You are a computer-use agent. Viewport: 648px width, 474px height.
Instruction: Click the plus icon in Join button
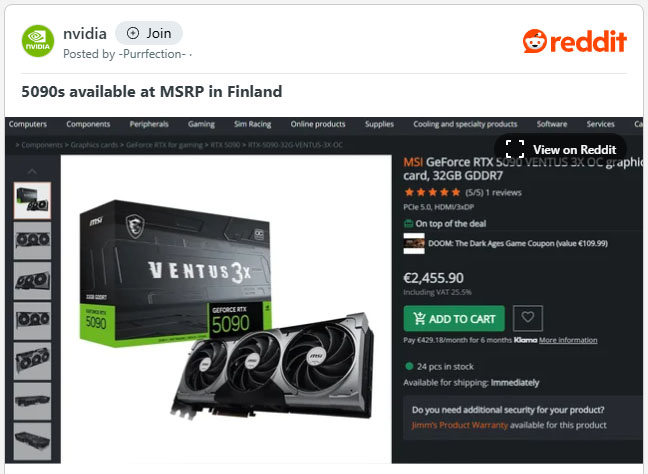(x=133, y=33)
